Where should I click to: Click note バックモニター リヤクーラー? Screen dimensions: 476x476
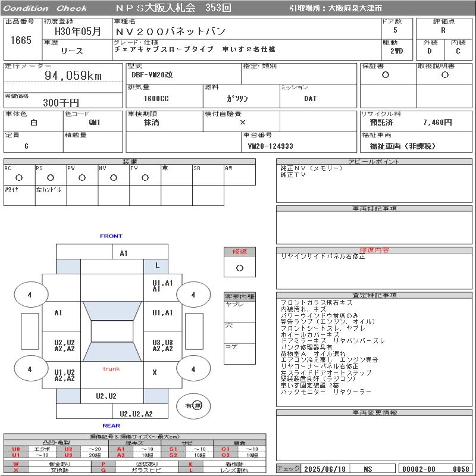point(325,392)
